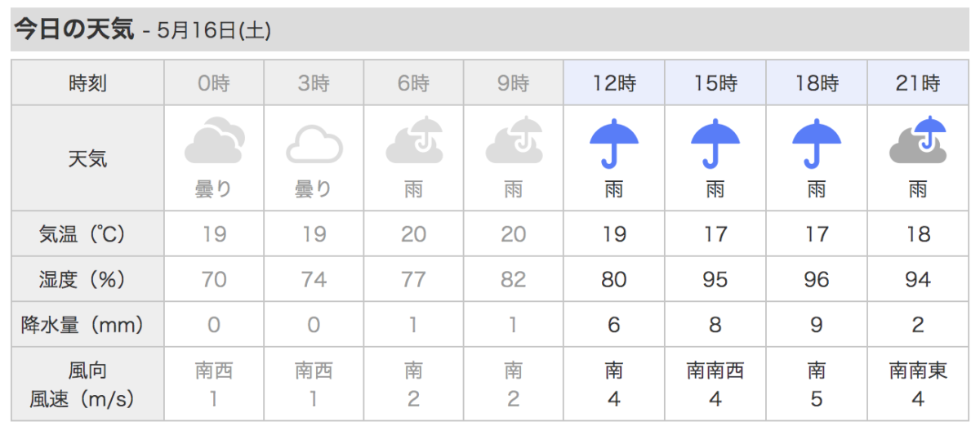Click the cloudy icon at 0時
The height and width of the screenshot is (426, 980).
click(214, 140)
